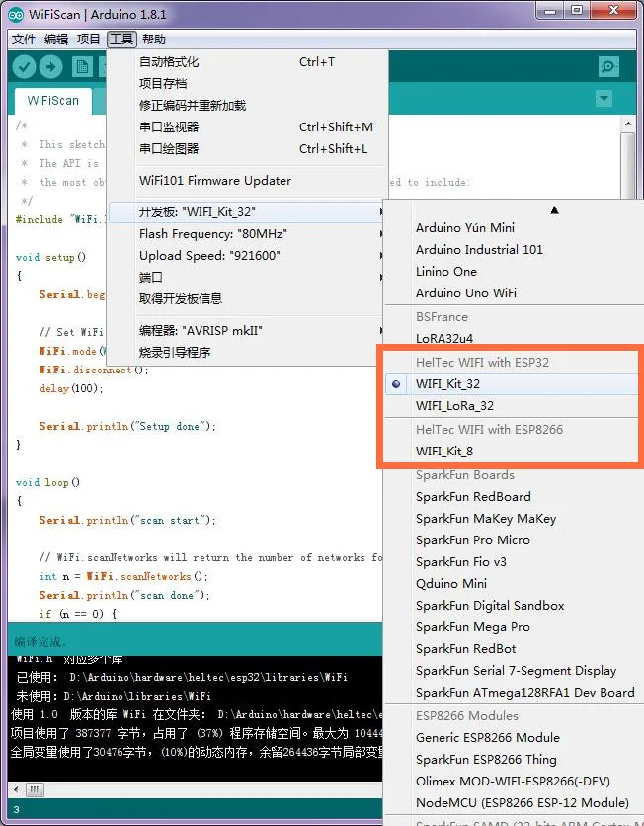Open the 项目 menu
The width and height of the screenshot is (644, 826).
tap(88, 40)
